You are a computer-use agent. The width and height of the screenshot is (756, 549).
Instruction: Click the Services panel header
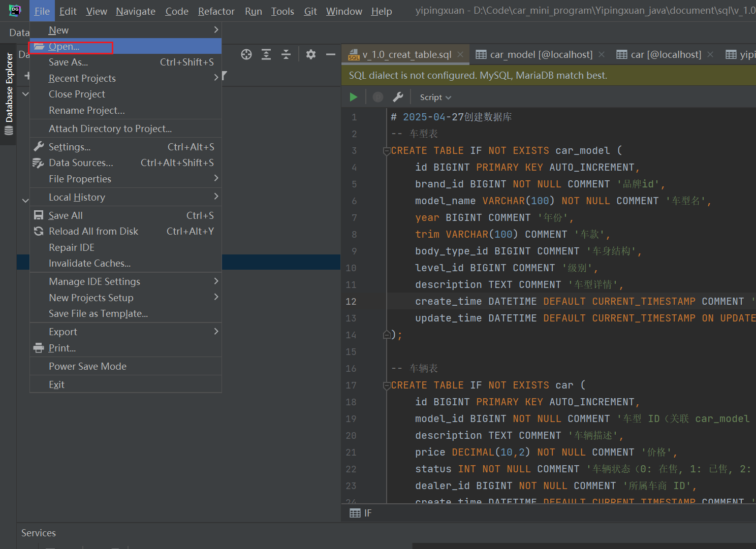[x=39, y=533]
